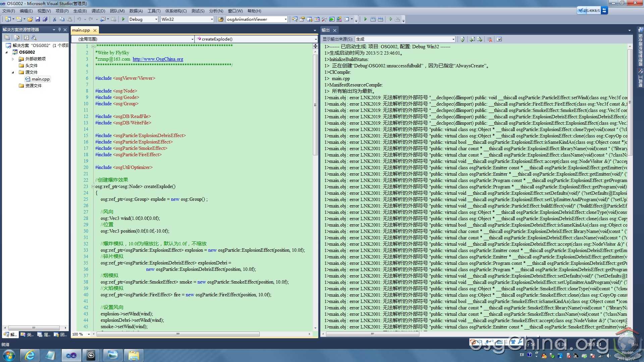The image size is (644, 362).
Task: Open solution properties icon in explorer
Action: pyautogui.click(x=7, y=38)
